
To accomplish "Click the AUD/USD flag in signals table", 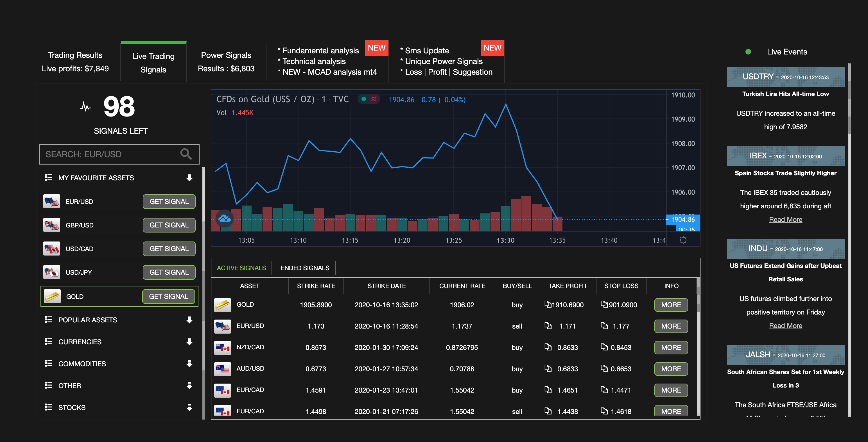I will 222,369.
